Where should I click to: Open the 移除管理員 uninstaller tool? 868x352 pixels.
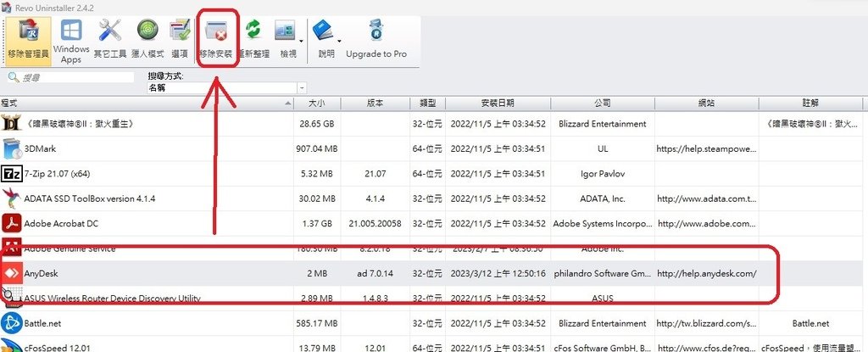click(29, 40)
